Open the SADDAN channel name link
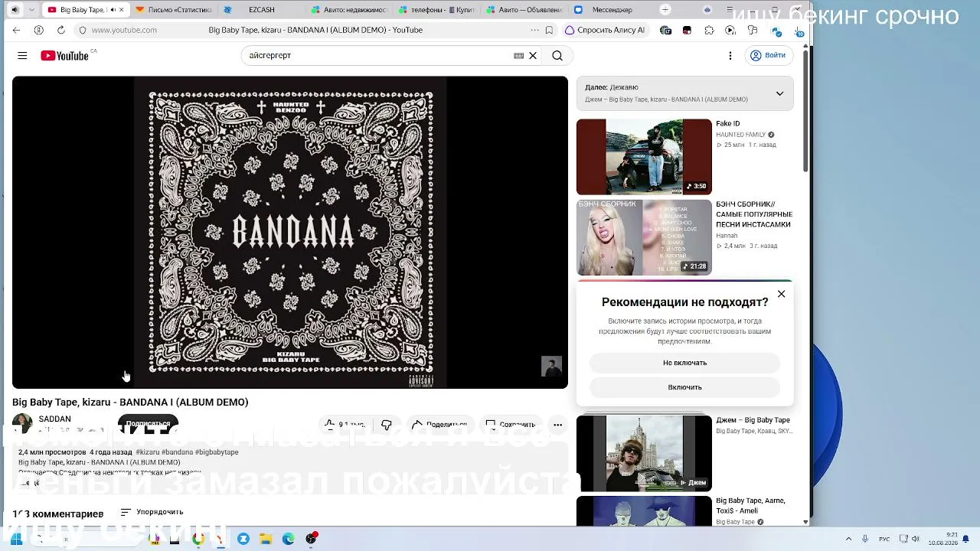The width and height of the screenshot is (980, 551). [55, 419]
